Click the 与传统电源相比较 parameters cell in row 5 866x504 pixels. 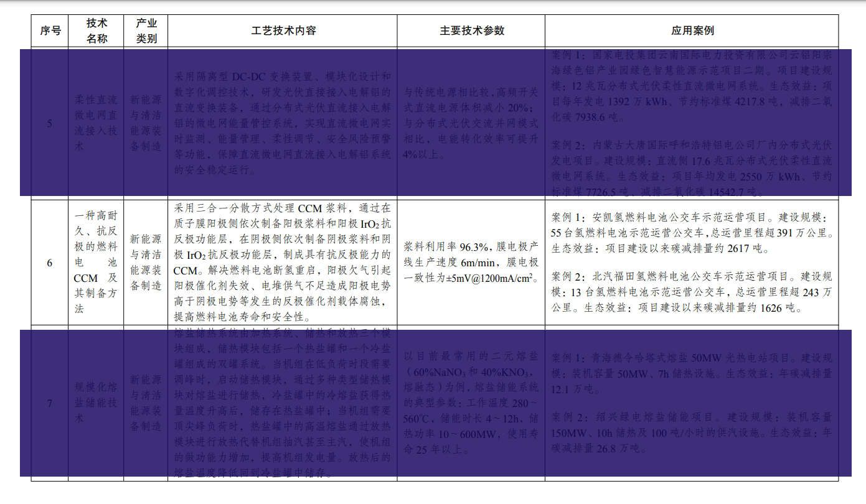click(471, 123)
